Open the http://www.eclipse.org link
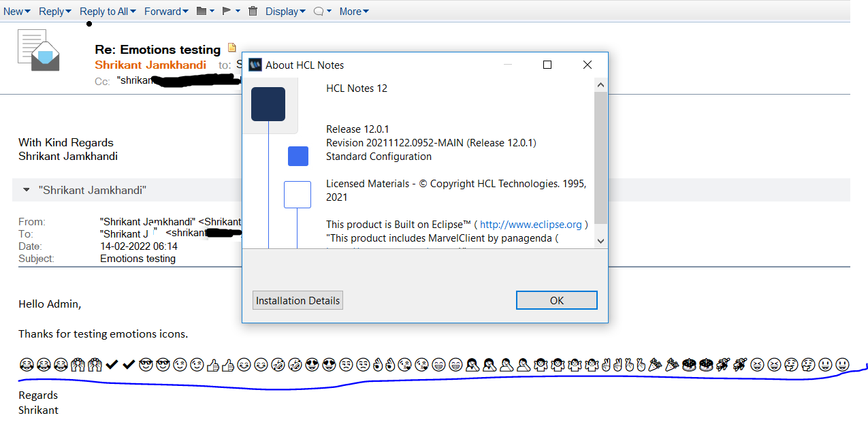 (x=531, y=225)
